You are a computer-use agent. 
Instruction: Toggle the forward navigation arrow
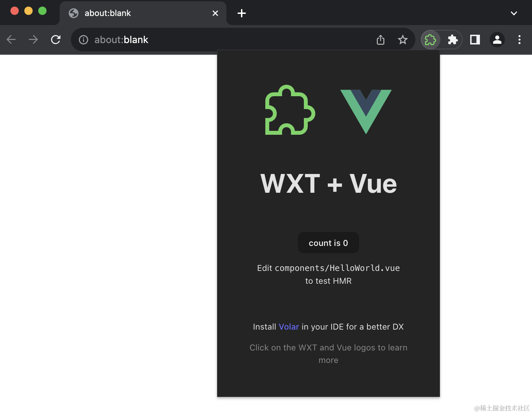(33, 40)
